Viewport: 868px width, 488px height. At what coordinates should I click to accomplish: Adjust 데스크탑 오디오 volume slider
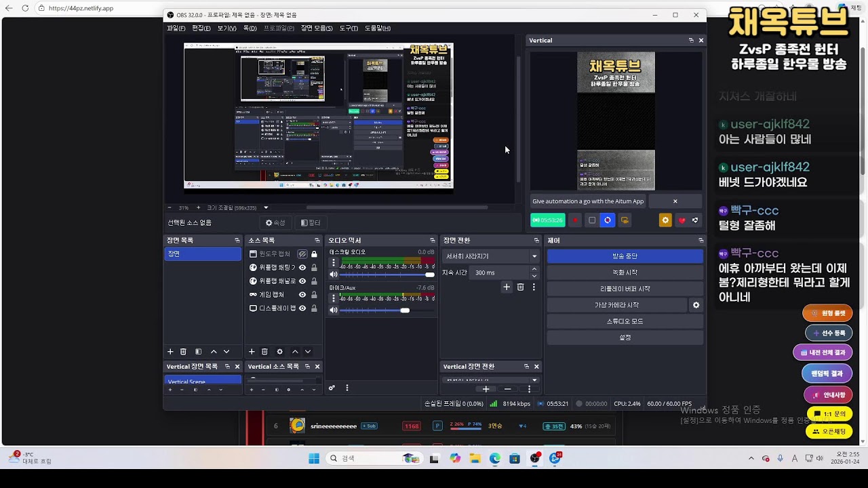pos(387,274)
